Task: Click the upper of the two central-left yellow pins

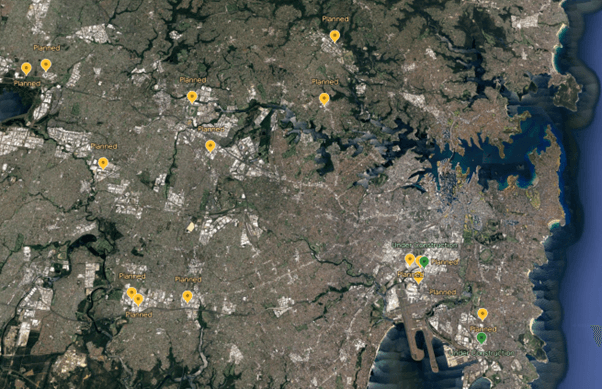Action: point(192,97)
